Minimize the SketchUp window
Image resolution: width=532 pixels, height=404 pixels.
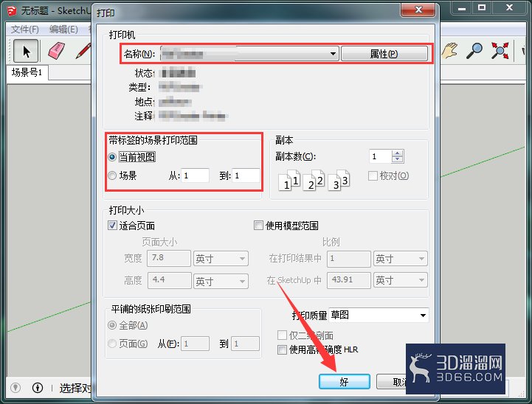[x=461, y=8]
